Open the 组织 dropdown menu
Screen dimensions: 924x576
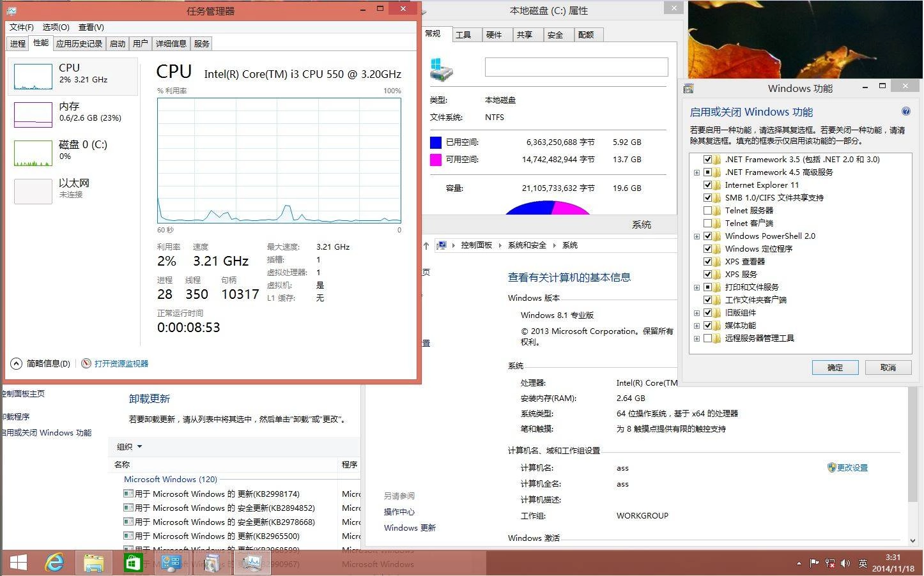pyautogui.click(x=130, y=446)
